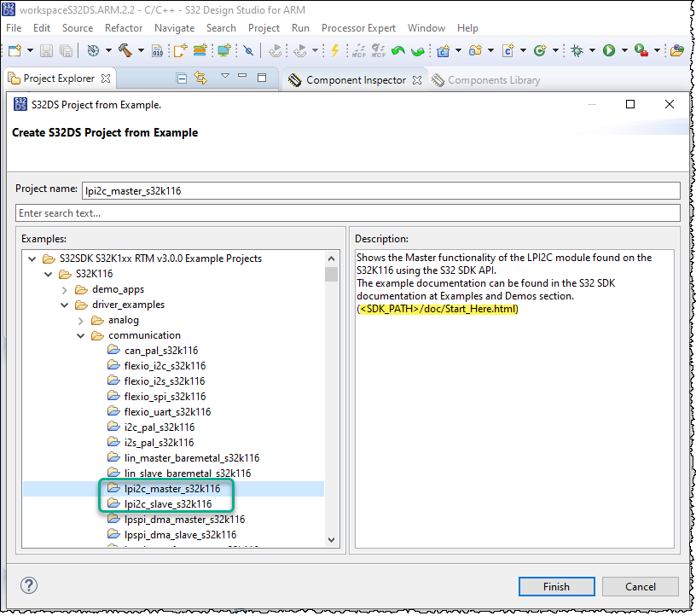696x616 pixels.
Task: Click the hammer Build icon
Action: click(x=125, y=50)
